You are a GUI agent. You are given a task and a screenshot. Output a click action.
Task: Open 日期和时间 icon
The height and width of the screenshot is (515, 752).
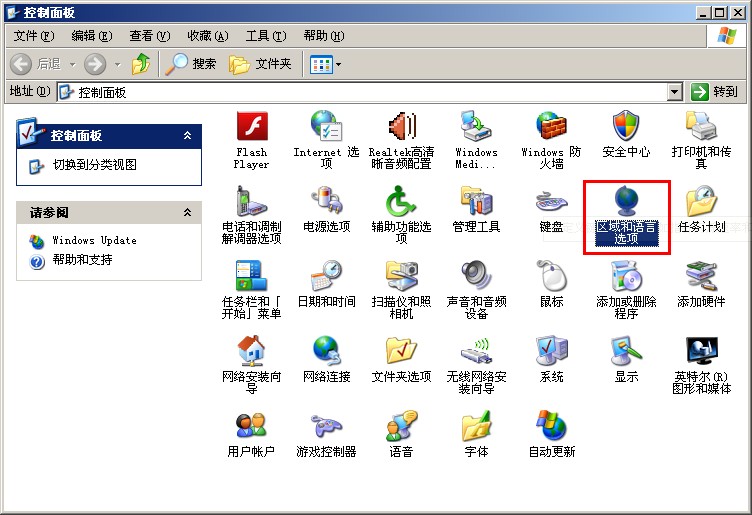[x=326, y=277]
